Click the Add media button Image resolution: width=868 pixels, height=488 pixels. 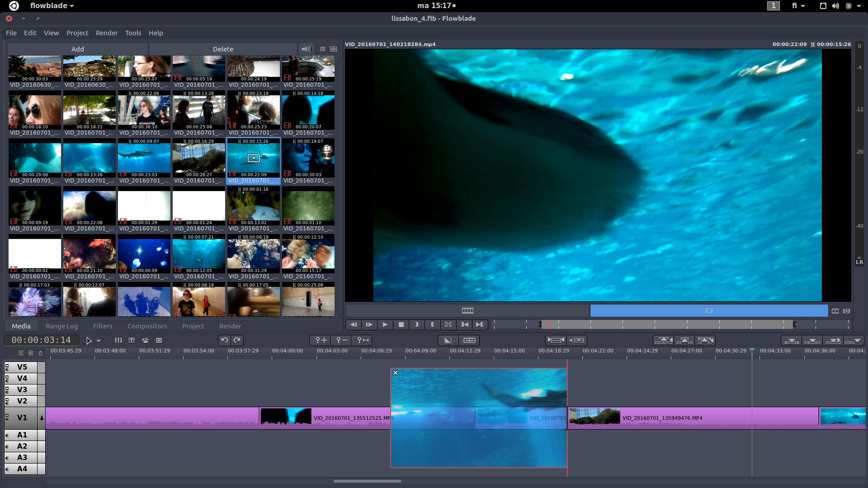click(x=78, y=49)
